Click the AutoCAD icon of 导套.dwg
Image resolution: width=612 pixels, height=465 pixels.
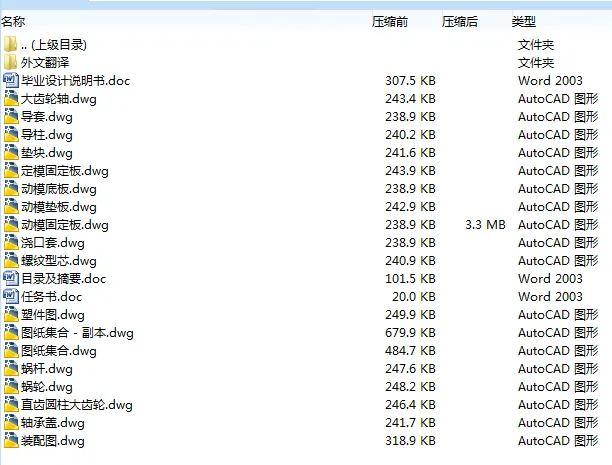(x=11, y=116)
